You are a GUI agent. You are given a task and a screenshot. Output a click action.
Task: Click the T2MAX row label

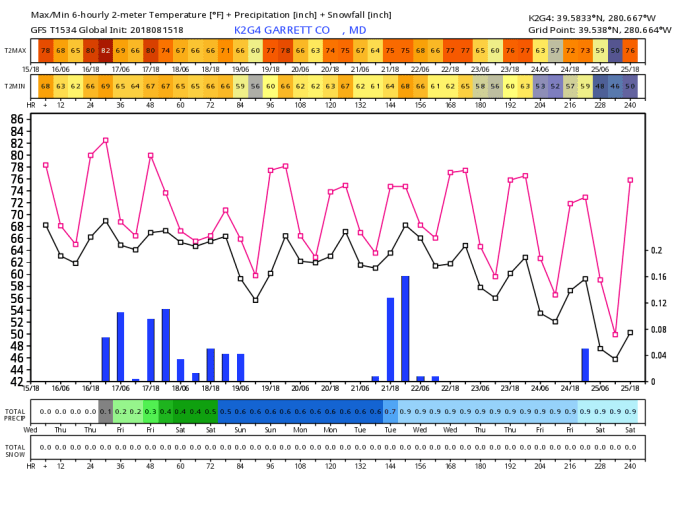16,50
